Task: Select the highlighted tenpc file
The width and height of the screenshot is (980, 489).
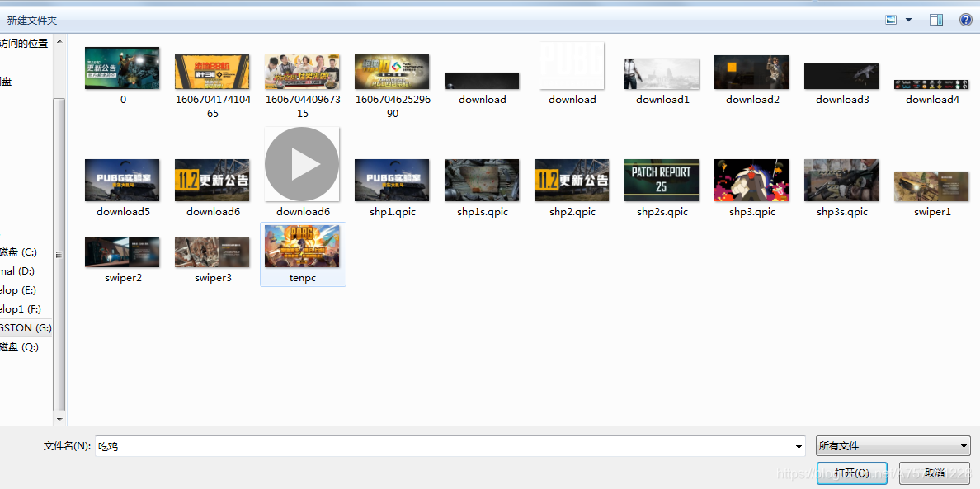Action: click(x=303, y=254)
